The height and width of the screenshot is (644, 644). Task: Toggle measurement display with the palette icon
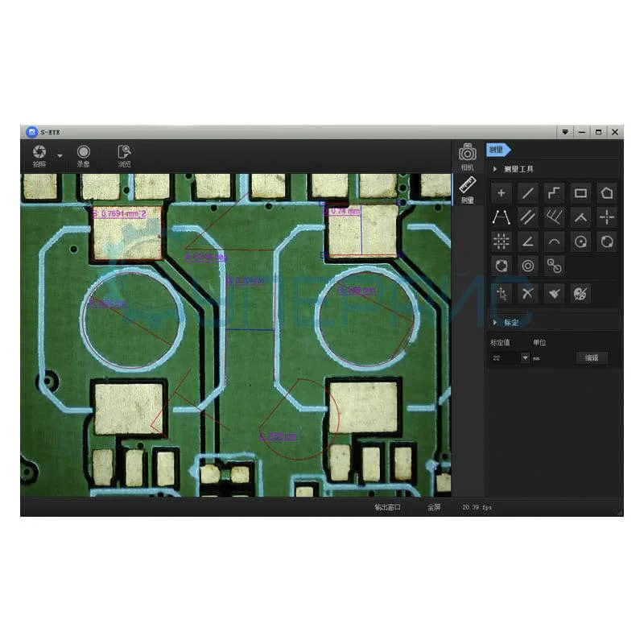[580, 293]
